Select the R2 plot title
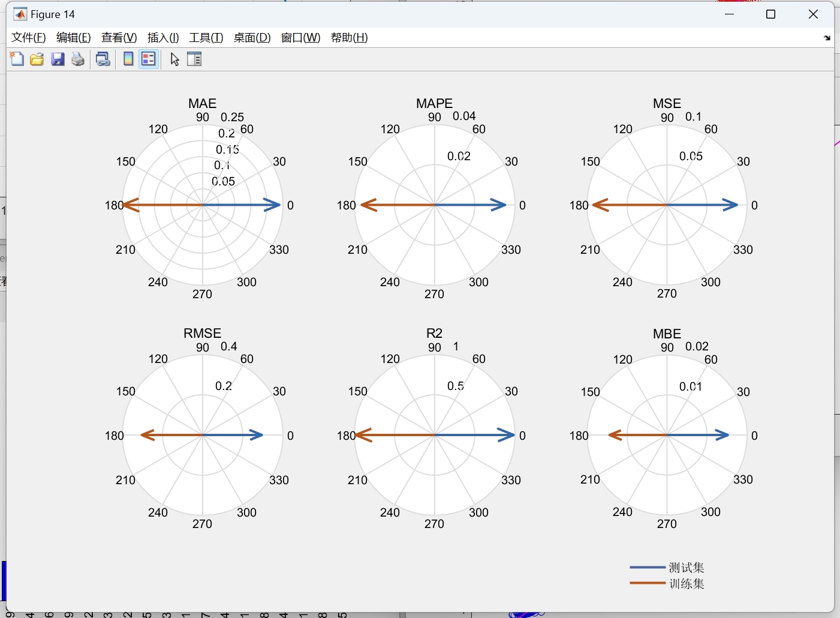The width and height of the screenshot is (840, 618). click(435, 333)
